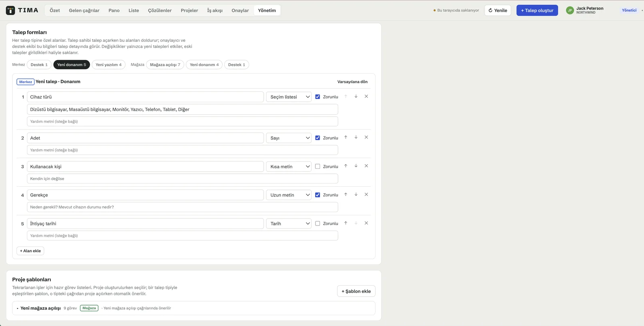Move Cihaz türü field down
Viewport: 644px width, 326px height.
point(356,97)
